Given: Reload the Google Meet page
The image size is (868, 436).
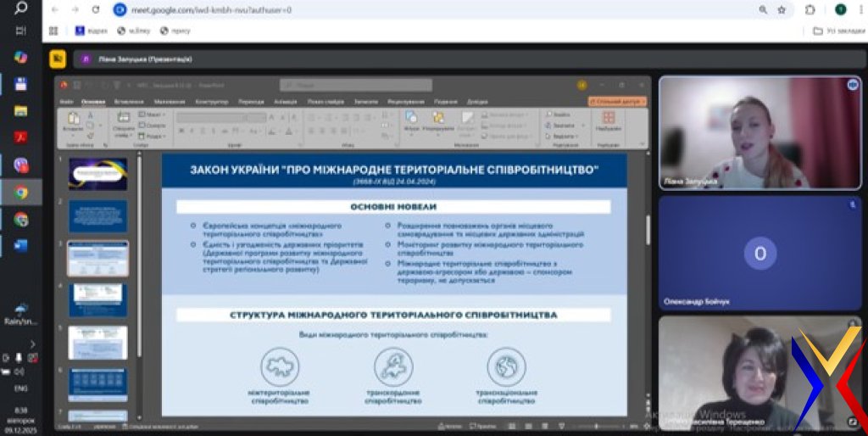Looking at the screenshot, I should [95, 9].
